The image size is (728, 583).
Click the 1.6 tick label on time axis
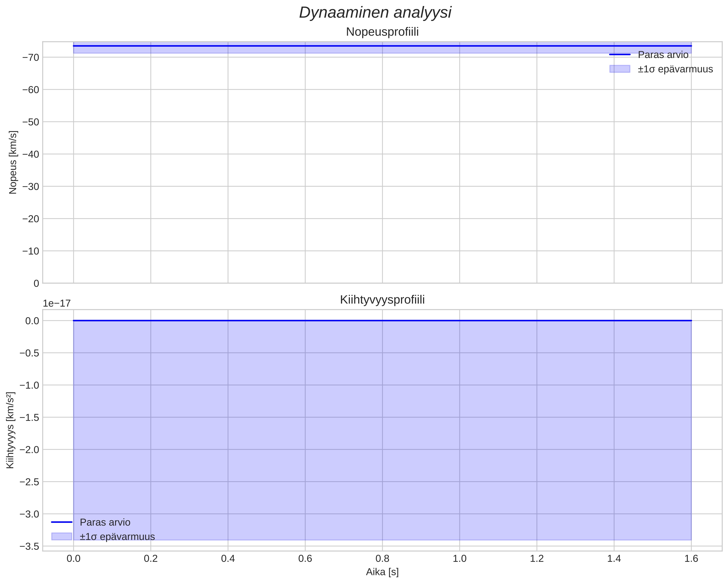tap(691, 559)
